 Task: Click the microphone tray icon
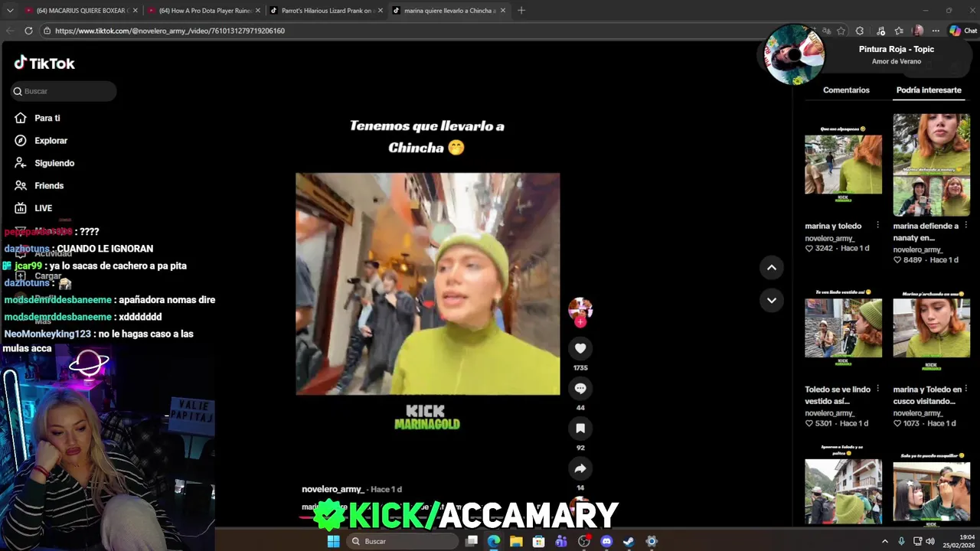(901, 541)
